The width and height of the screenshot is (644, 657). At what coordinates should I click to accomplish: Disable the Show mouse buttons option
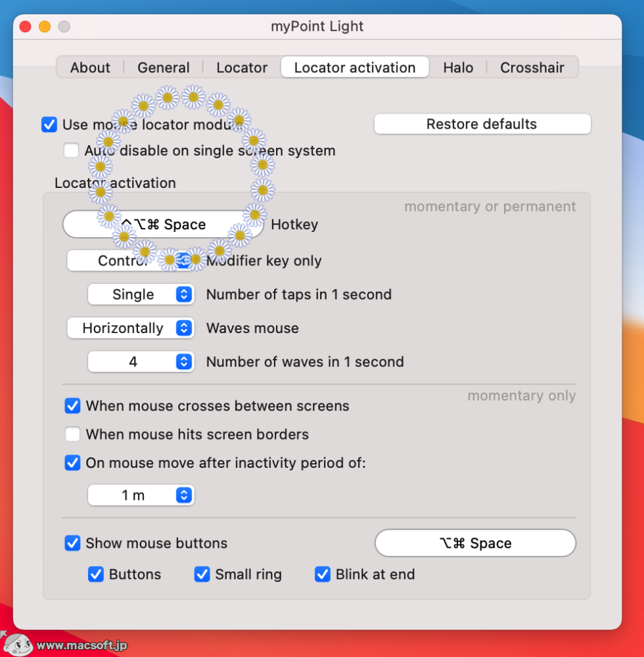tap(72, 543)
